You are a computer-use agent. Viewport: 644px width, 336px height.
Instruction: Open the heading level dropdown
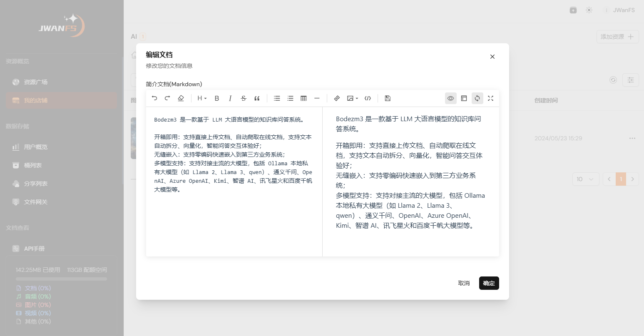pos(202,98)
